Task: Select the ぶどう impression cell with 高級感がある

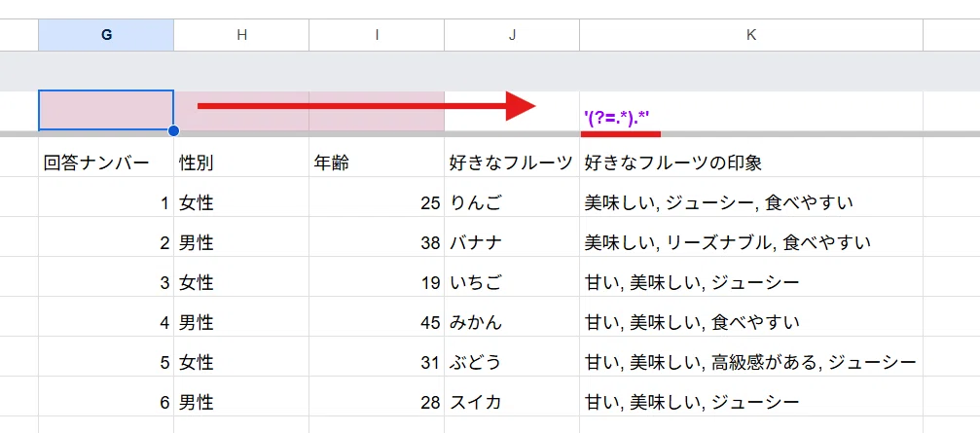Action: [x=751, y=362]
